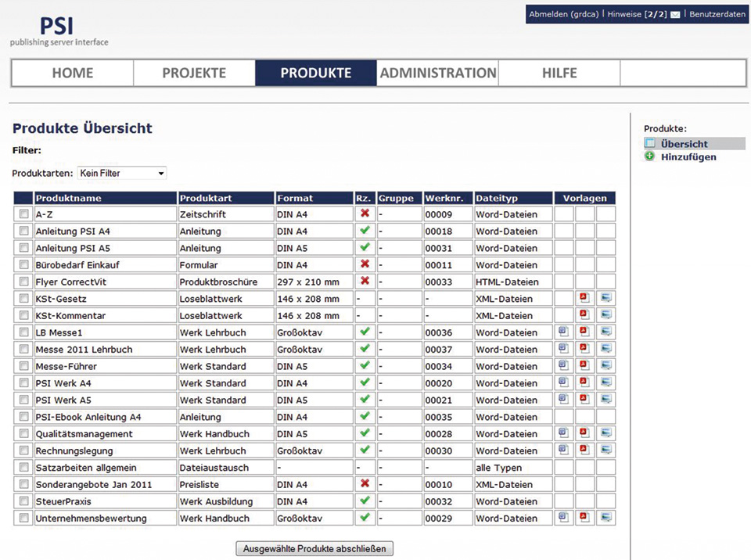Click the PDF icon in the Unternehmensbewertung row
751x560 pixels.
(584, 518)
